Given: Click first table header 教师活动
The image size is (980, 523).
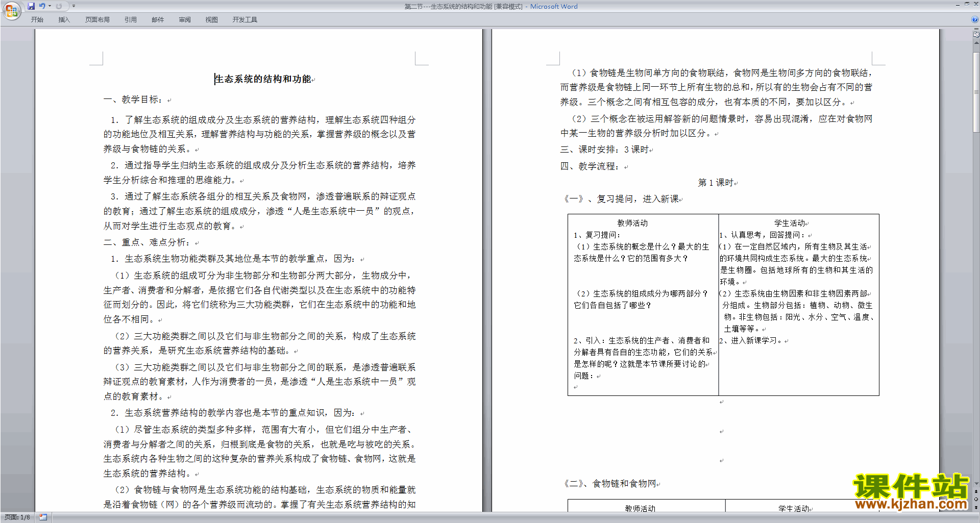Looking at the screenshot, I should pos(632,223).
